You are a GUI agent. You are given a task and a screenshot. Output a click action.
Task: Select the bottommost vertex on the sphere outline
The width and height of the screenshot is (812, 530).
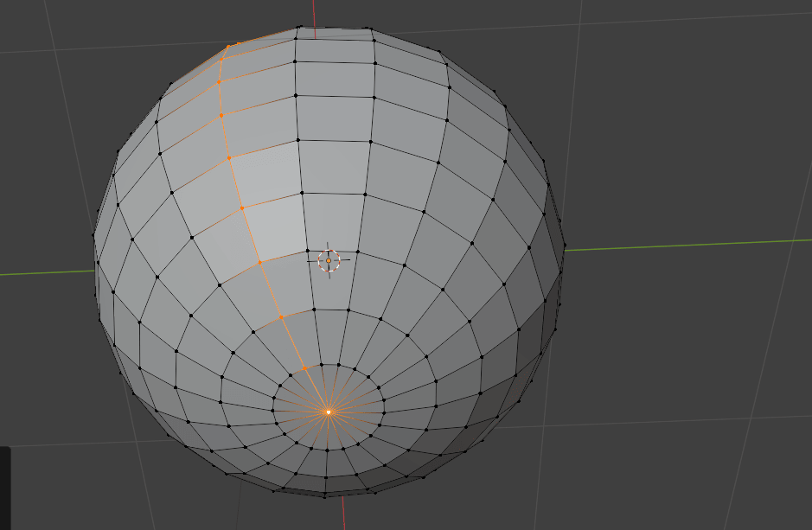click(x=326, y=496)
